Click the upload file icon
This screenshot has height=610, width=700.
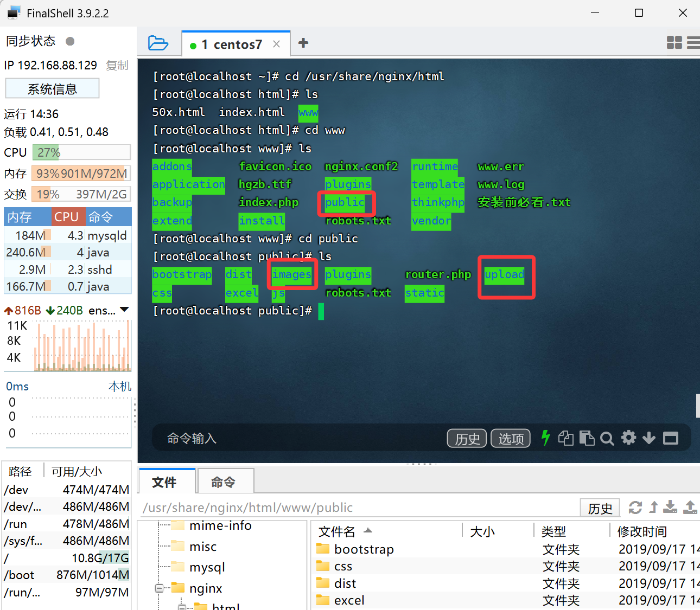click(690, 507)
